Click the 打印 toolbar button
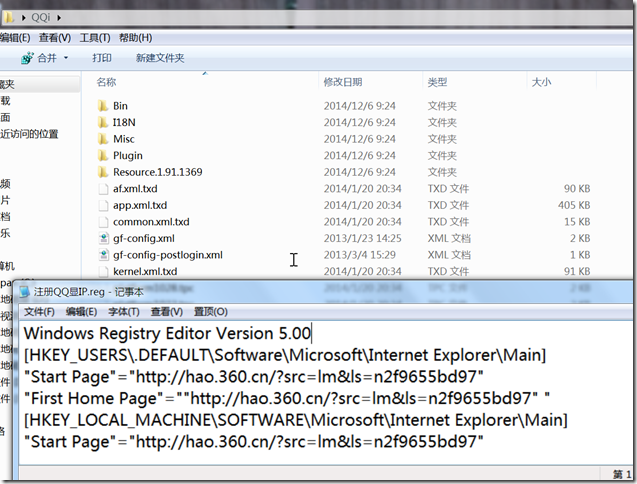Image resolution: width=637 pixels, height=484 pixels. 102,58
